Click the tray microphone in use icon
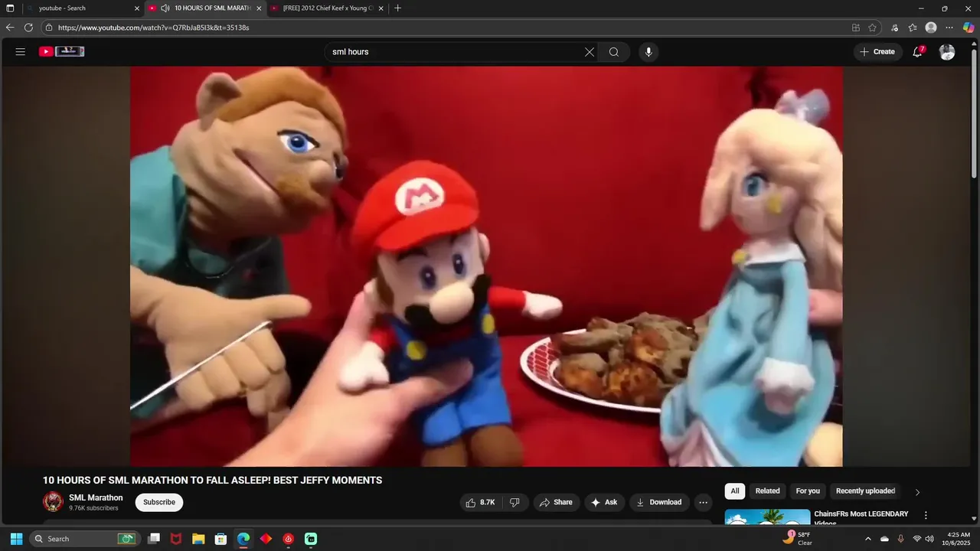 pos(900,539)
